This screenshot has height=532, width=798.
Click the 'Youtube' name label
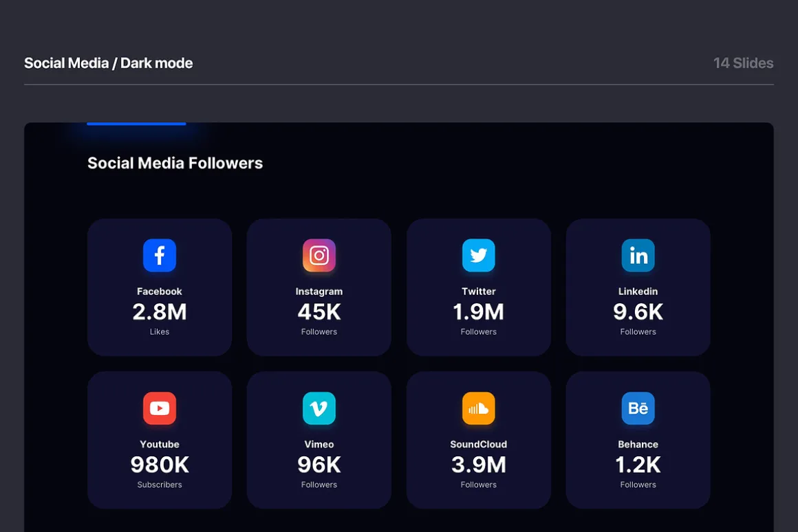(160, 444)
